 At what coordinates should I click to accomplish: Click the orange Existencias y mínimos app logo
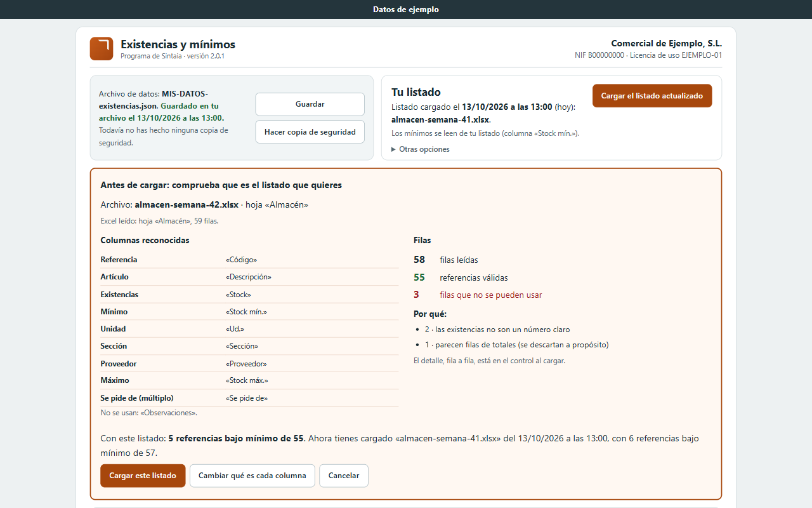pyautogui.click(x=101, y=49)
